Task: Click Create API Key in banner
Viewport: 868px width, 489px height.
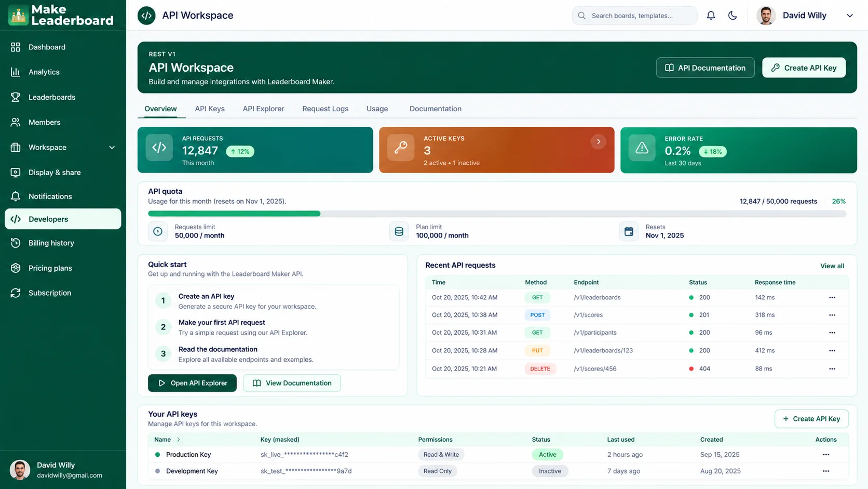Action: coord(804,68)
